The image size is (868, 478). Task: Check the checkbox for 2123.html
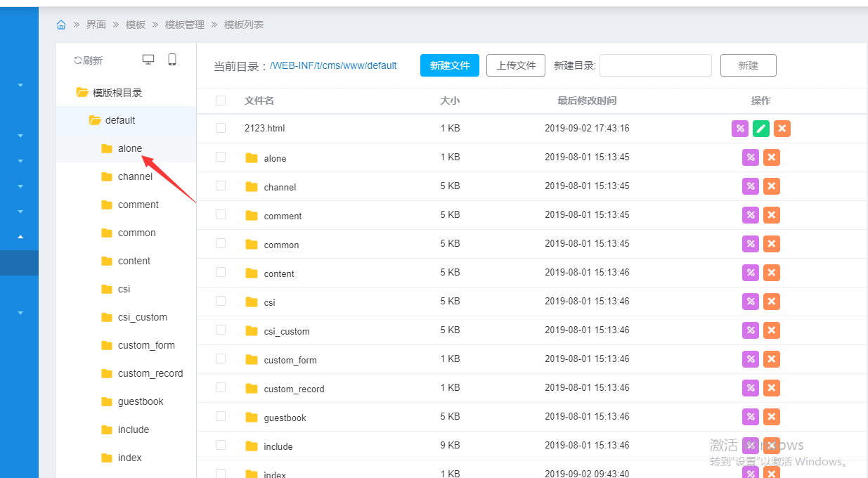(x=221, y=128)
